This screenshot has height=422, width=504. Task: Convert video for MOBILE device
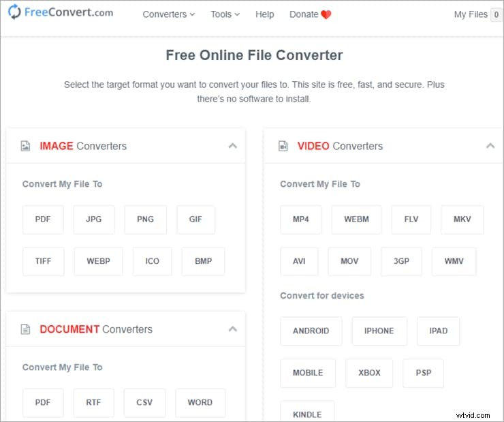[308, 373]
